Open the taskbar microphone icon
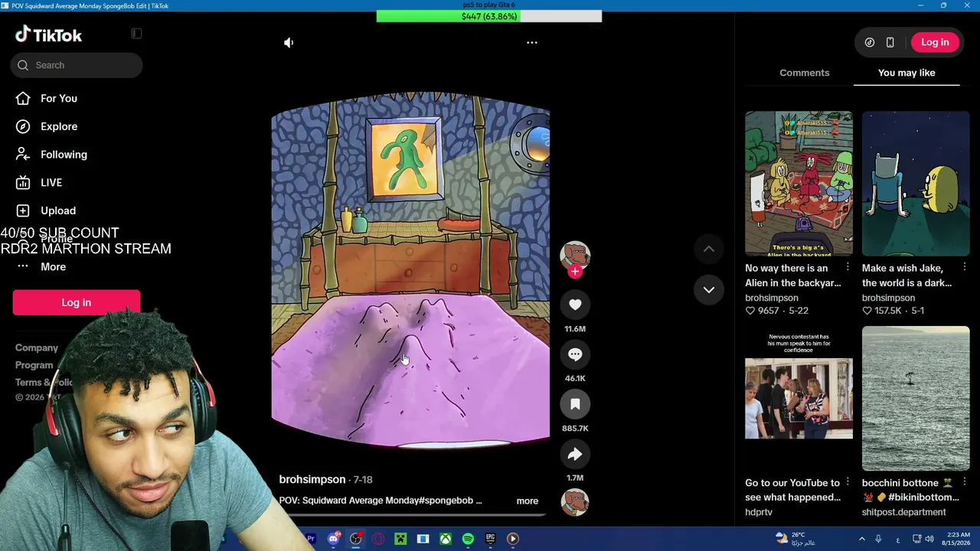Screen dimensions: 980x551 pyautogui.click(x=878, y=539)
